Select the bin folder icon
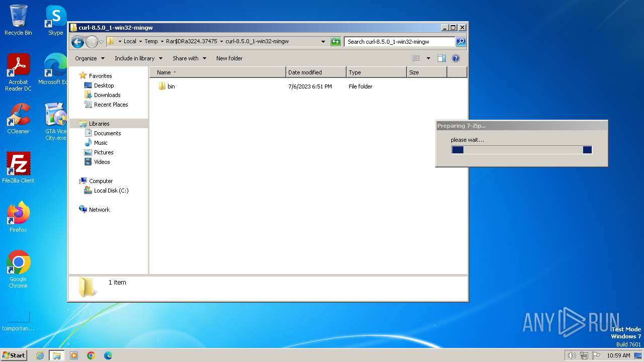Image resolution: width=644 pixels, height=362 pixels. click(162, 86)
